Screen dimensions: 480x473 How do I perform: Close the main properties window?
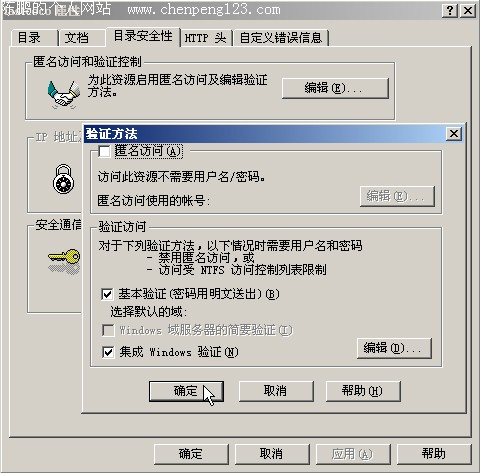tap(468, 11)
